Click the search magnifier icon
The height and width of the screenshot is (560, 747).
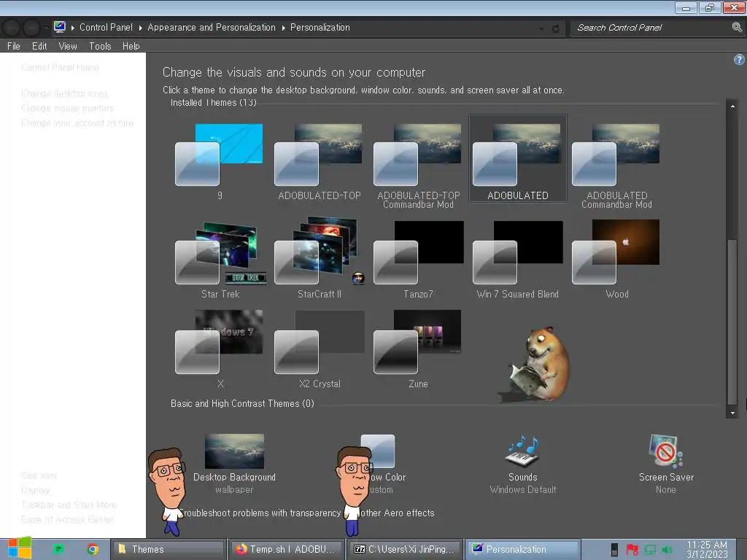737,28
